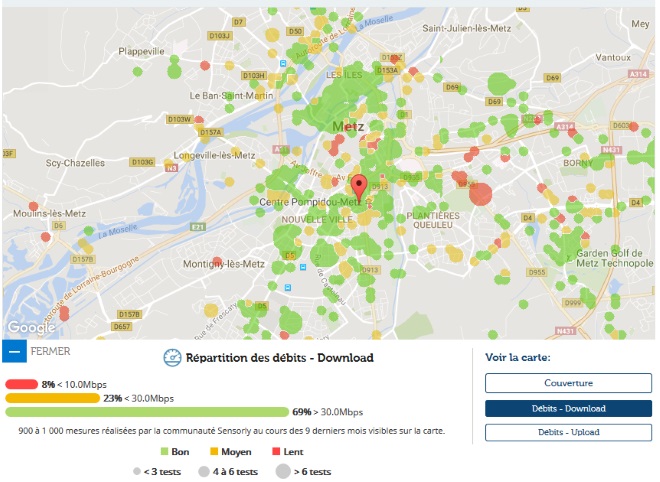Click the Centre Pompidou-Metz map label
Viewport: 660px width, 482px height.
coord(310,203)
